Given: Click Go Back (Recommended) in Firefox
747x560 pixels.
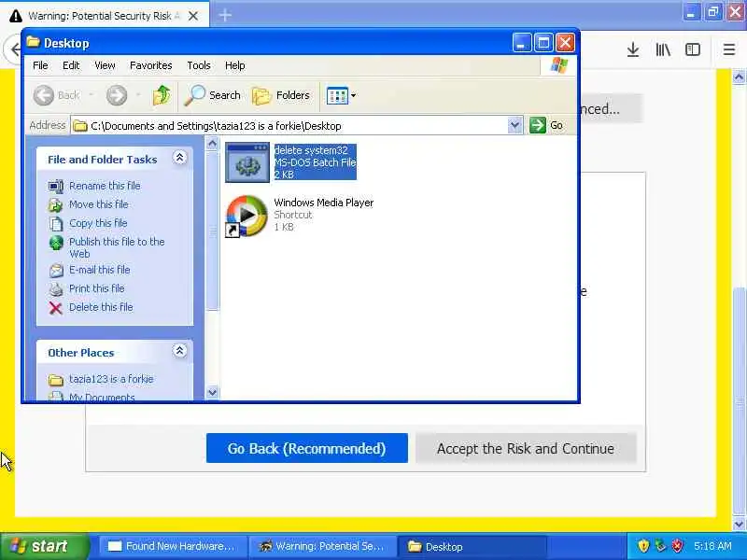Looking at the screenshot, I should (307, 448).
